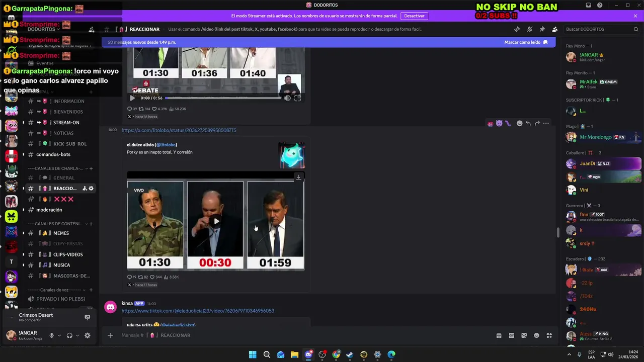Collapse the CANALES DE CONTENIDO category
This screenshot has height=362, width=644.
tap(60, 223)
